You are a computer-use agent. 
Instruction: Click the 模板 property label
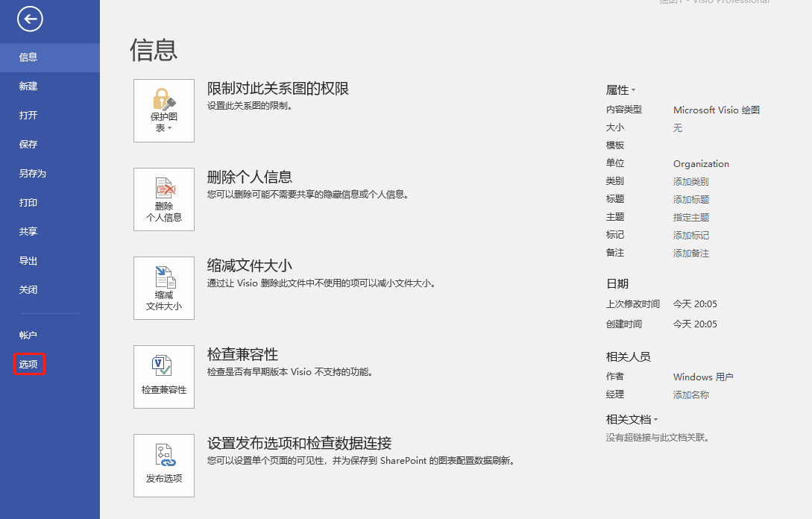pyautogui.click(x=615, y=145)
